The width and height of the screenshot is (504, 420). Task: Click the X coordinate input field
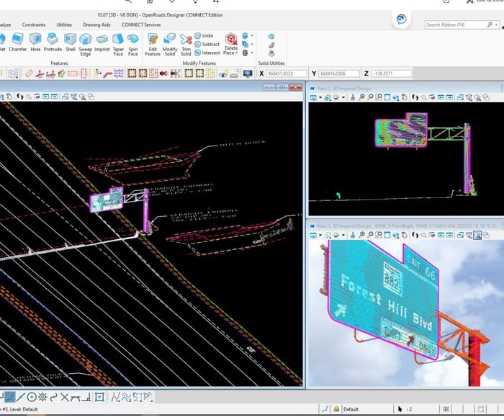point(287,73)
